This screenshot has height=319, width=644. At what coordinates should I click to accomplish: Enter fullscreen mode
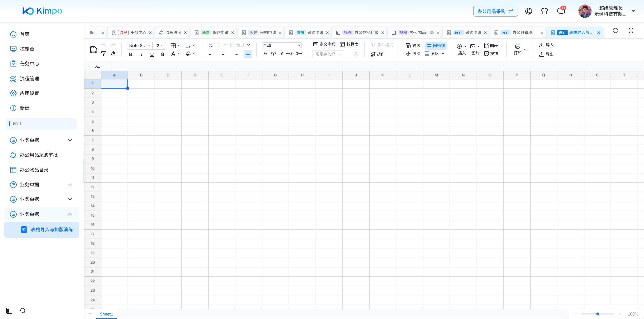(631, 30)
